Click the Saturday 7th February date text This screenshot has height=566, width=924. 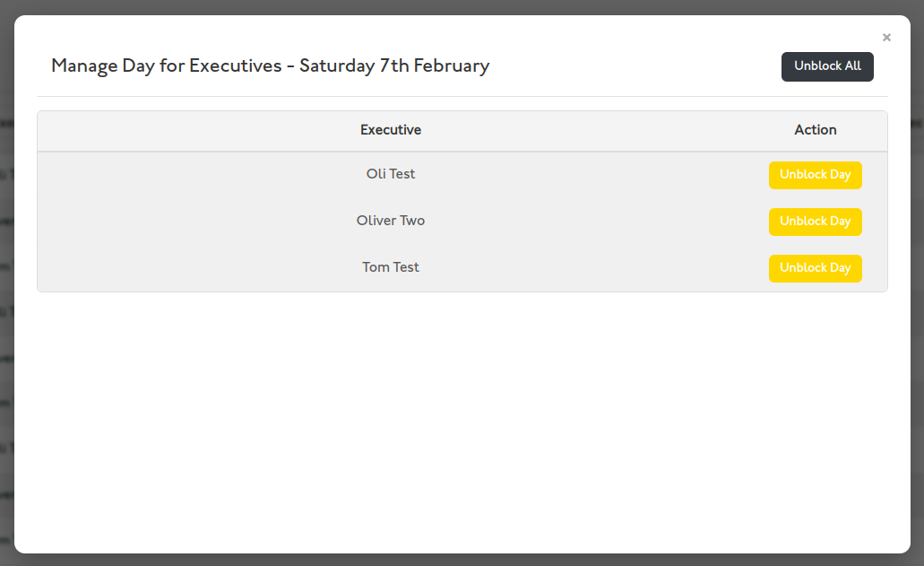pos(394,65)
